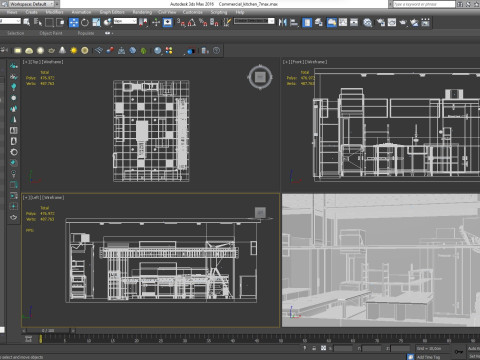Click the X coordinate input field
480x360 pixels.
(343, 348)
